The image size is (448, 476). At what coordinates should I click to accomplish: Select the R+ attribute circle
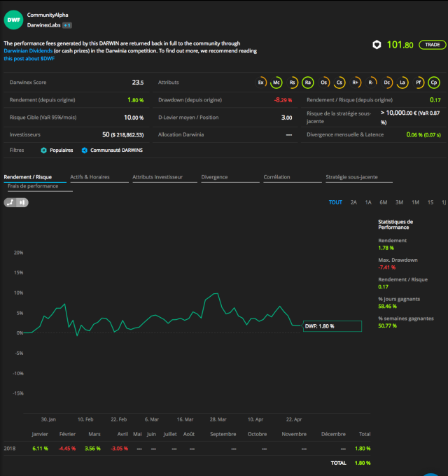355,83
